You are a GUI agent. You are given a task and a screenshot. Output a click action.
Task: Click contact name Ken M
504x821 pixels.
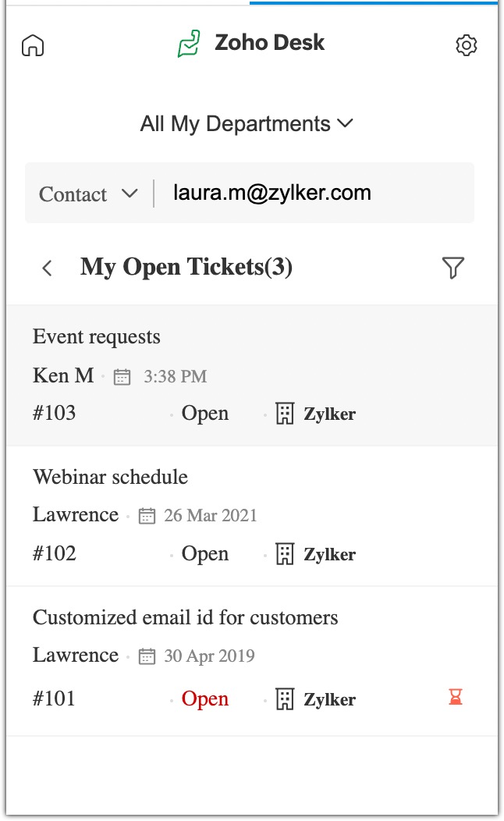[63, 375]
